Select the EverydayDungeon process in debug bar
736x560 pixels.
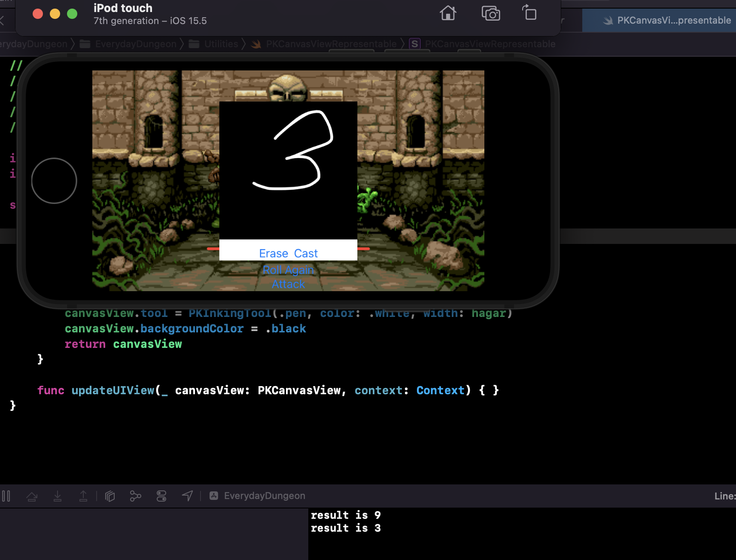click(257, 496)
